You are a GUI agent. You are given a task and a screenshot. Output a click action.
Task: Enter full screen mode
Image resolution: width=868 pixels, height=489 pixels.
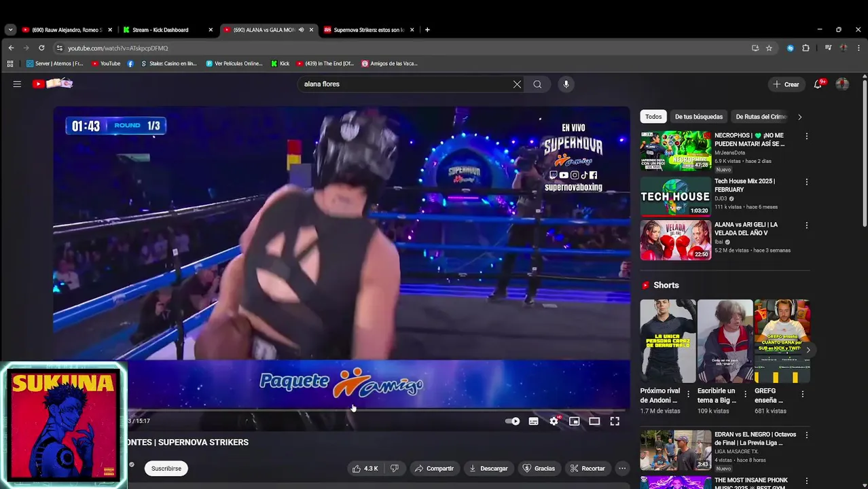coord(615,421)
